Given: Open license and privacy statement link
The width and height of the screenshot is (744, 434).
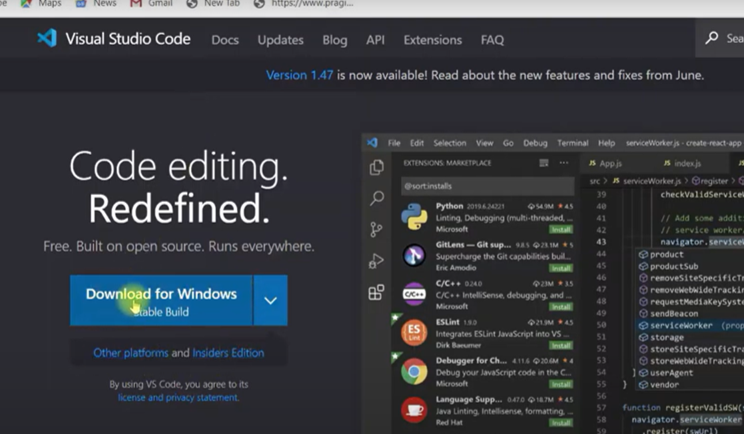Looking at the screenshot, I should (178, 397).
